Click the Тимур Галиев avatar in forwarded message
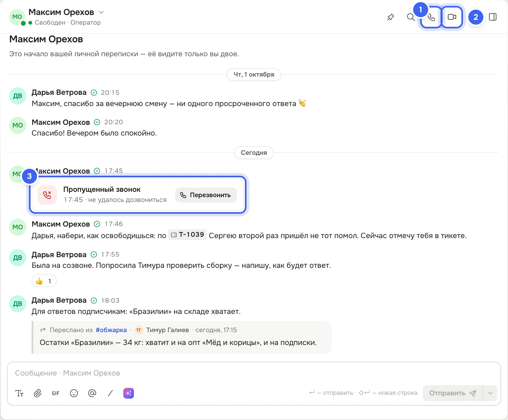This screenshot has width=508, height=420. (139, 330)
